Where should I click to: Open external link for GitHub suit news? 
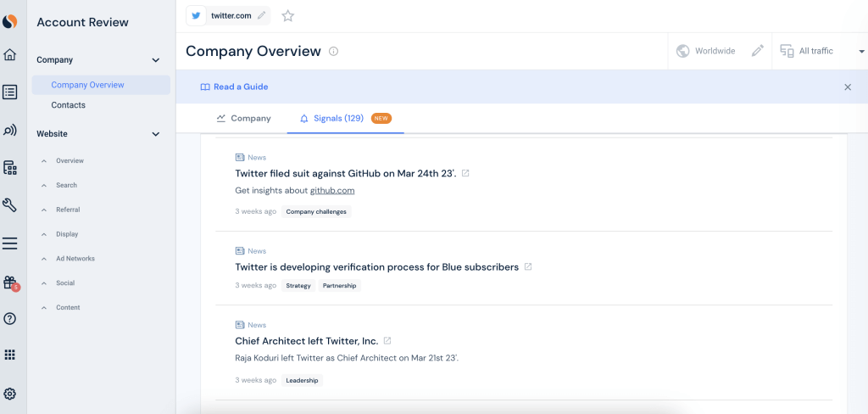(x=465, y=173)
